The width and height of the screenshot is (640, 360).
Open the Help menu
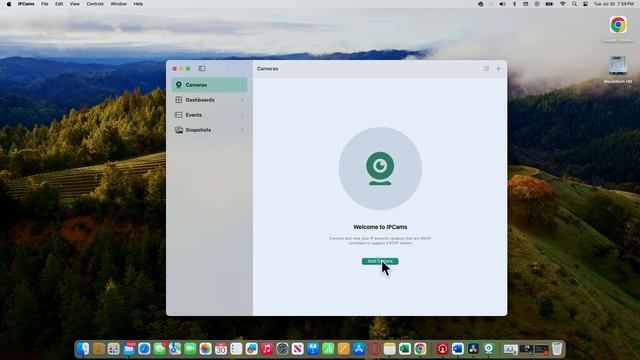tap(138, 4)
